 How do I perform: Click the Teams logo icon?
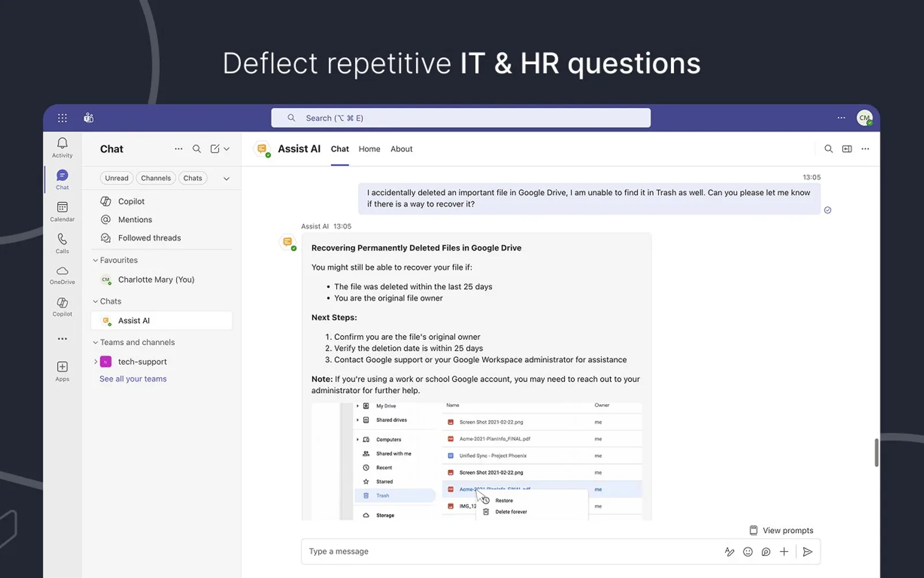point(88,118)
